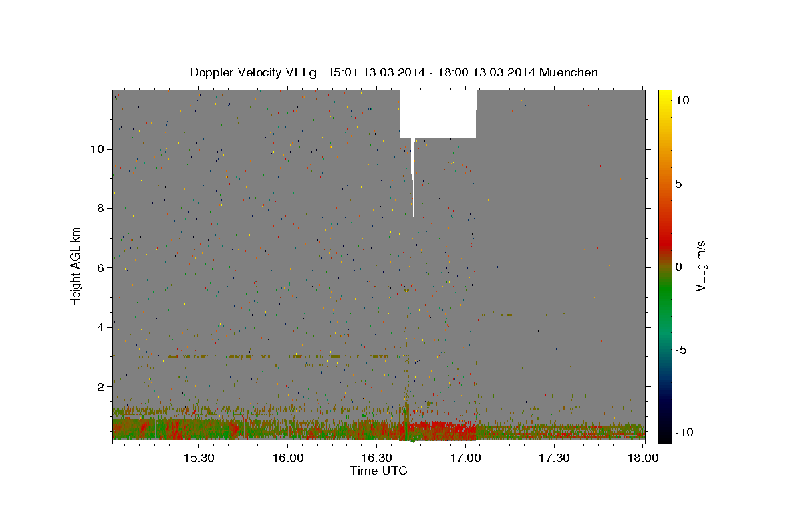Click the height axis label 6

point(102,267)
